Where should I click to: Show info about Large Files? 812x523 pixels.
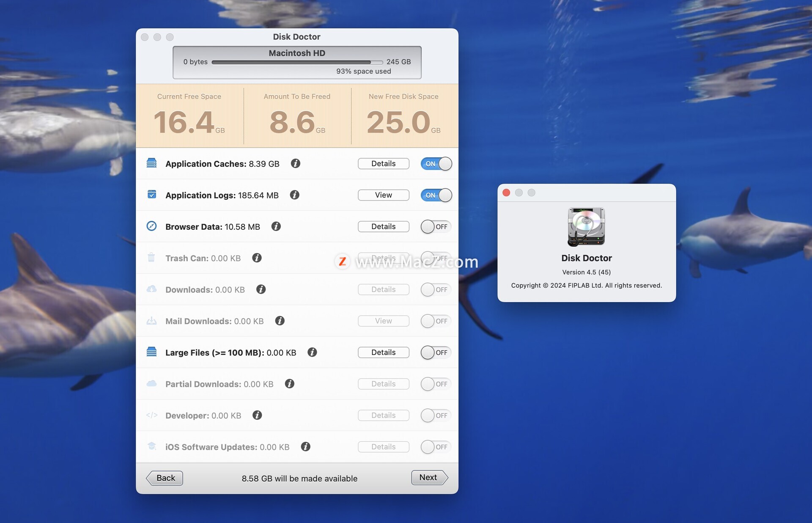pyautogui.click(x=312, y=352)
